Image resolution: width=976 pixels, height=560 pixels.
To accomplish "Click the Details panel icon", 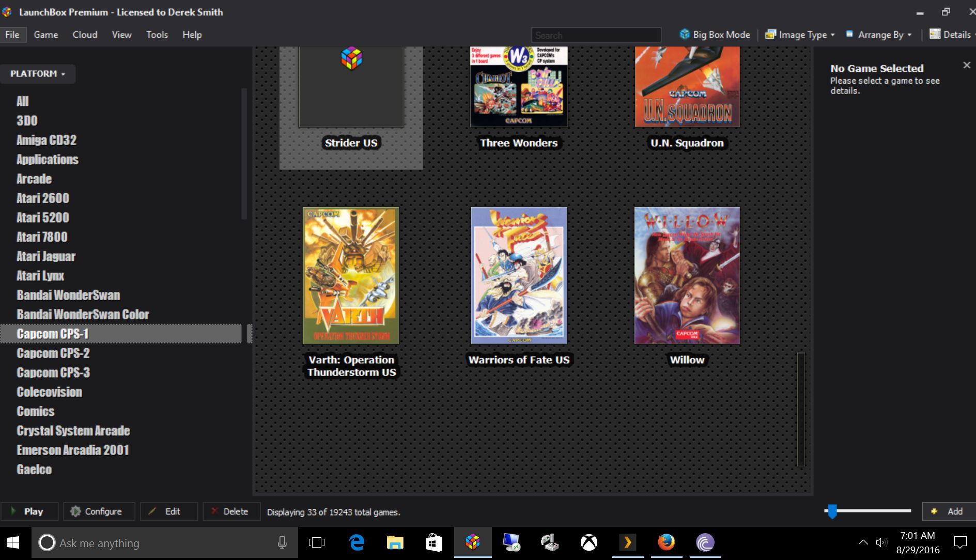I will click(x=935, y=34).
